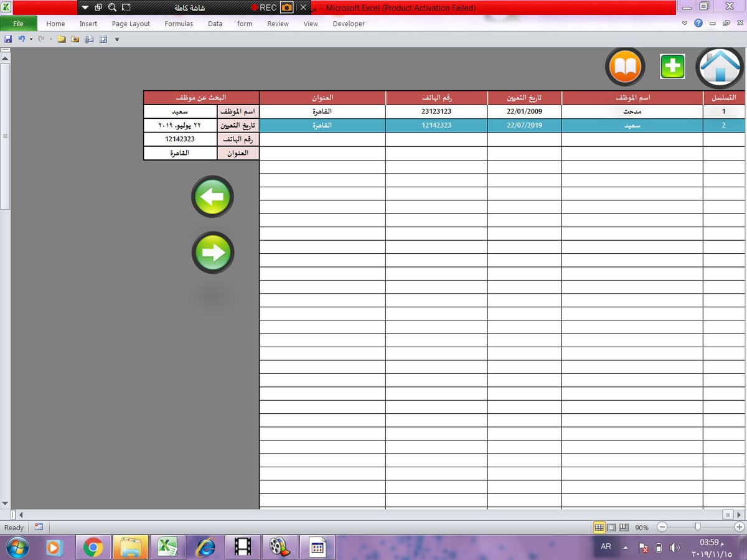Click the Windows Start button
747x560 pixels.
pos(17,548)
